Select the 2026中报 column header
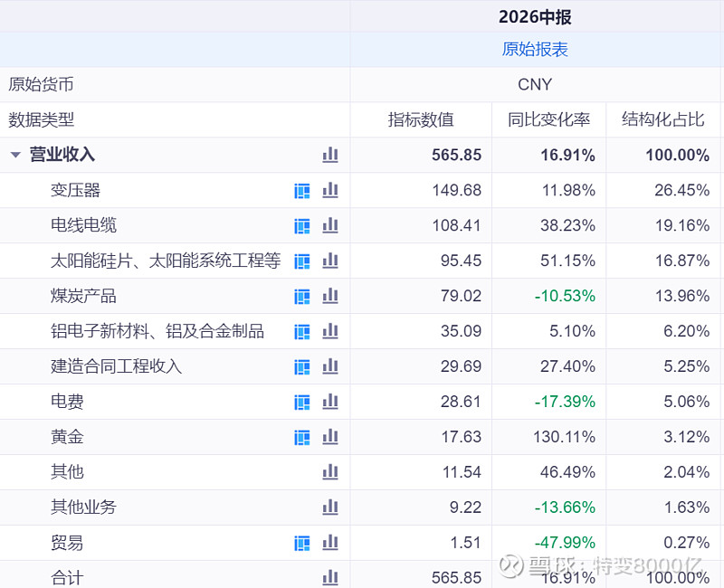This screenshot has width=724, height=588. pyautogui.click(x=535, y=17)
